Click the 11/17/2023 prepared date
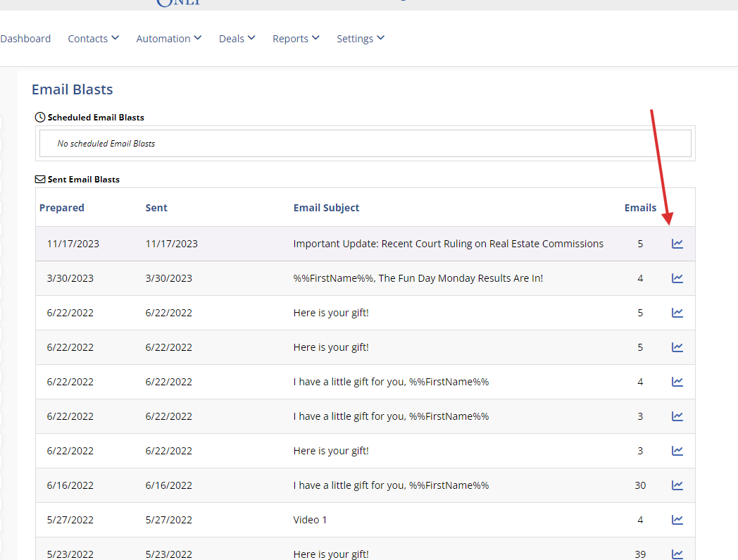This screenshot has height=560, width=738. tap(73, 244)
